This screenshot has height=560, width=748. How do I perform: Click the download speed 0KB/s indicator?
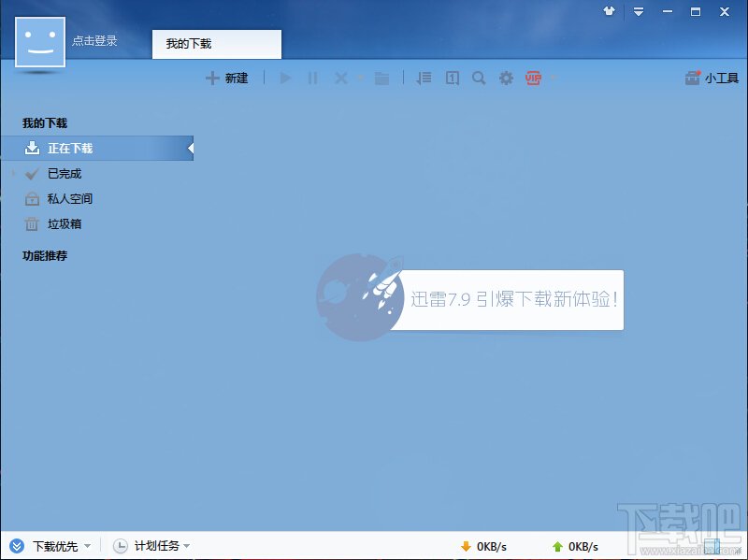pyautogui.click(x=492, y=547)
